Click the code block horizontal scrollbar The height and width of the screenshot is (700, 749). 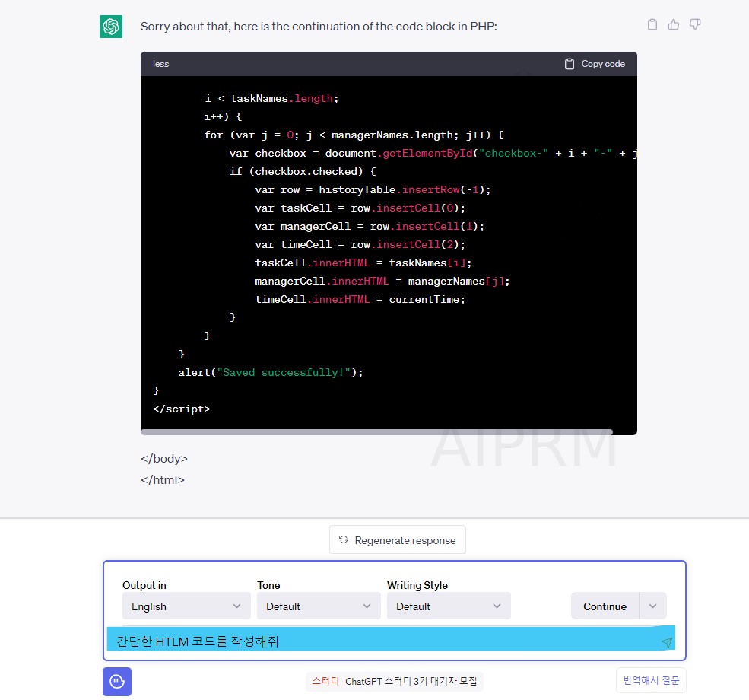[x=376, y=432]
